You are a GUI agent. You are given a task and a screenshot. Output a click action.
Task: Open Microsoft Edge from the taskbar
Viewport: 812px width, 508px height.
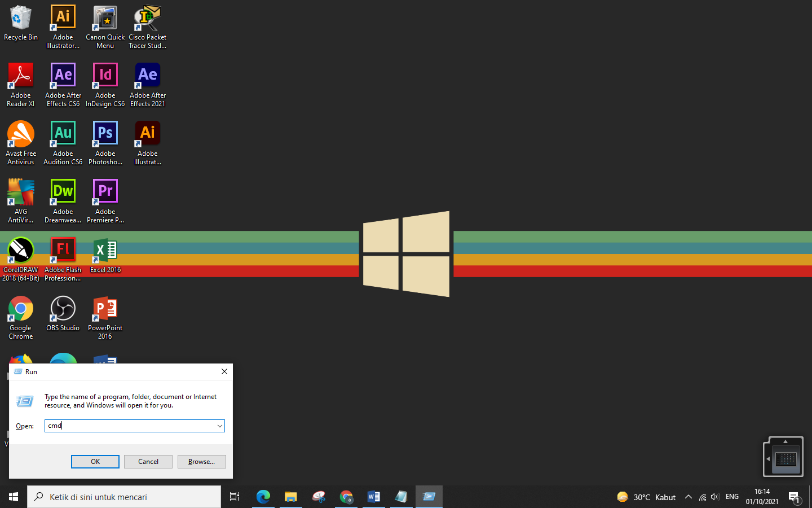pyautogui.click(x=263, y=497)
